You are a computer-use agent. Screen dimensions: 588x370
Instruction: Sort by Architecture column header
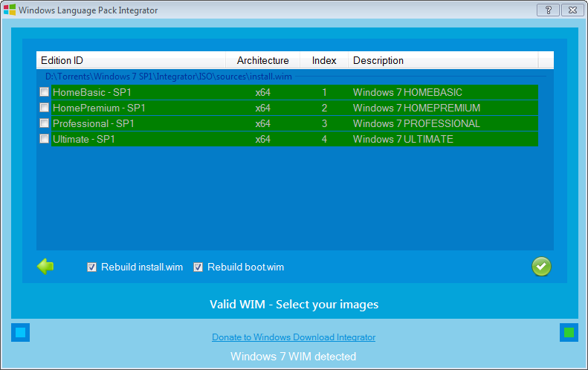263,60
